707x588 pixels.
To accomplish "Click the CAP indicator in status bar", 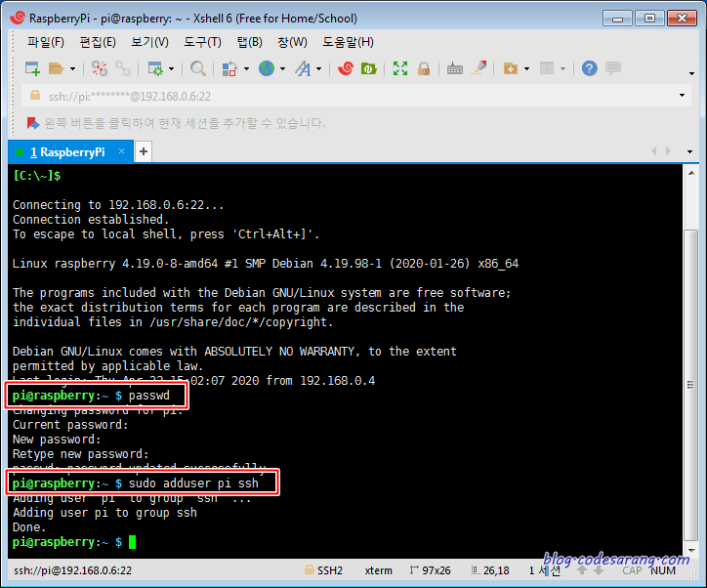I will point(632,570).
